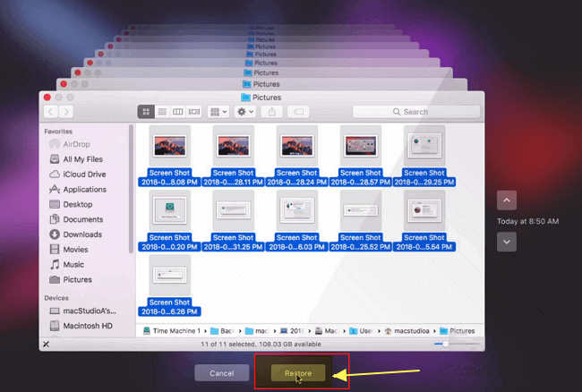Select the macStudioA's device
Screen dimensions: 582x392
tap(83, 311)
